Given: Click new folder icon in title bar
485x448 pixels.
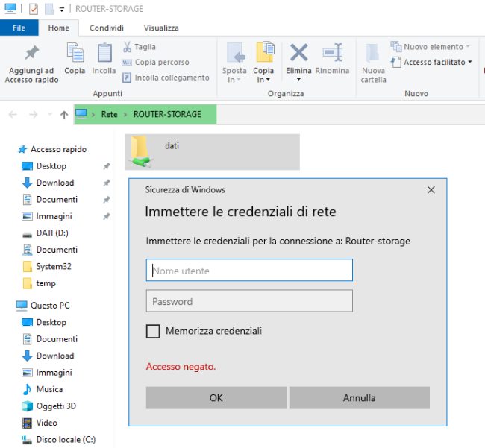Looking at the screenshot, I should click(x=49, y=9).
